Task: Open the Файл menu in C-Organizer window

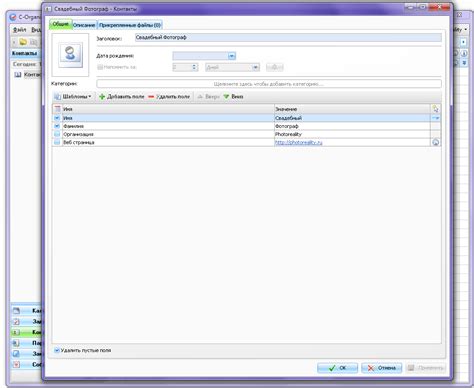Action: point(20,30)
